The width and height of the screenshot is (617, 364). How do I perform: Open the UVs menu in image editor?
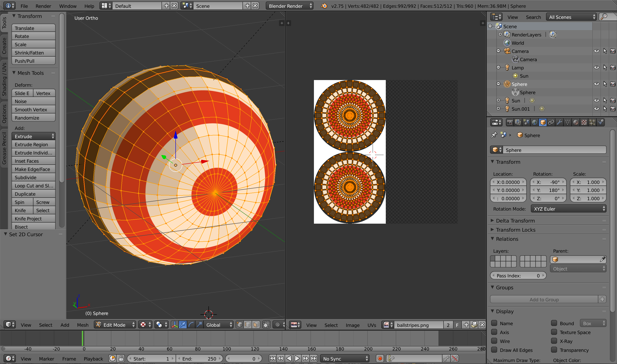click(372, 325)
